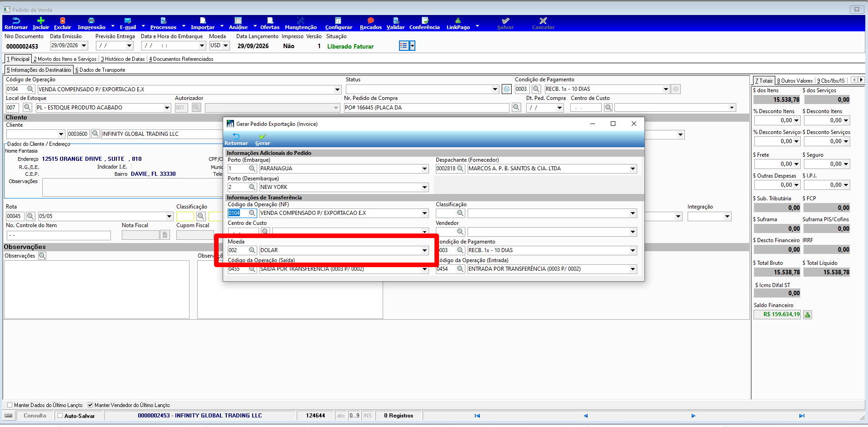
Task: Expand the Saída por Transferência operation dropdown
Action: pos(424,269)
